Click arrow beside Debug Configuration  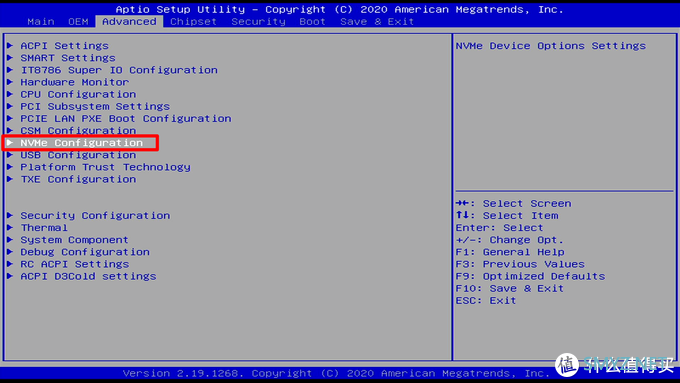point(10,252)
